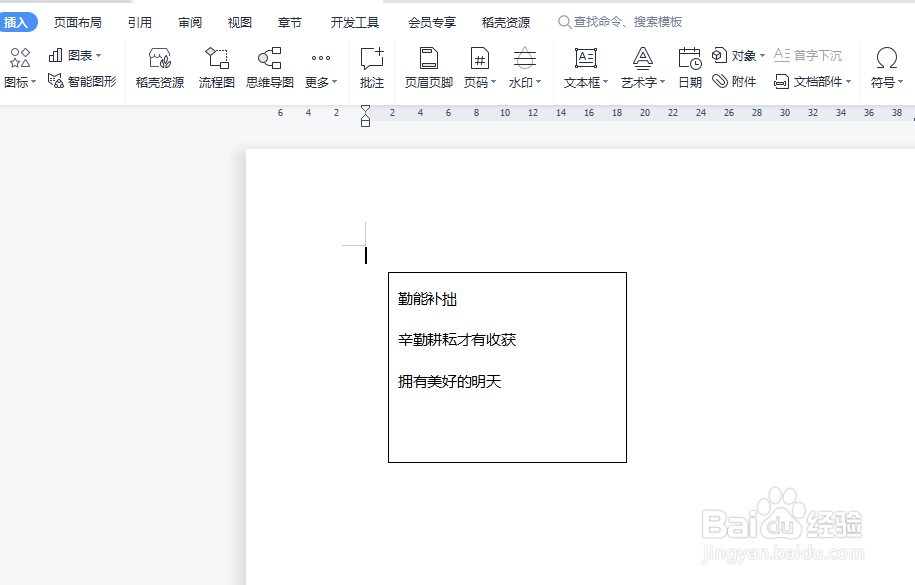Insert a 文本框 text box
Viewport: 915px width, 585px height.
coord(586,68)
